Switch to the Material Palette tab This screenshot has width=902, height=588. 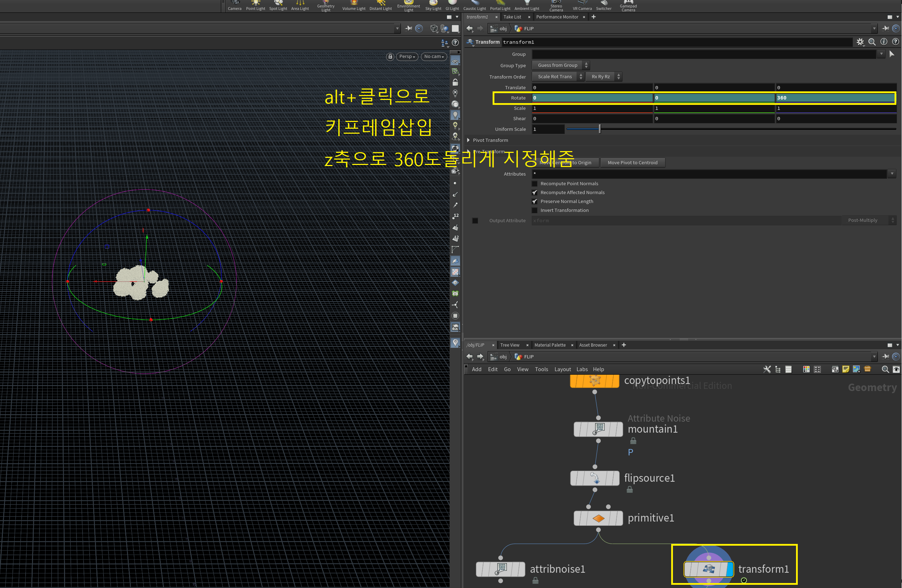tap(550, 345)
